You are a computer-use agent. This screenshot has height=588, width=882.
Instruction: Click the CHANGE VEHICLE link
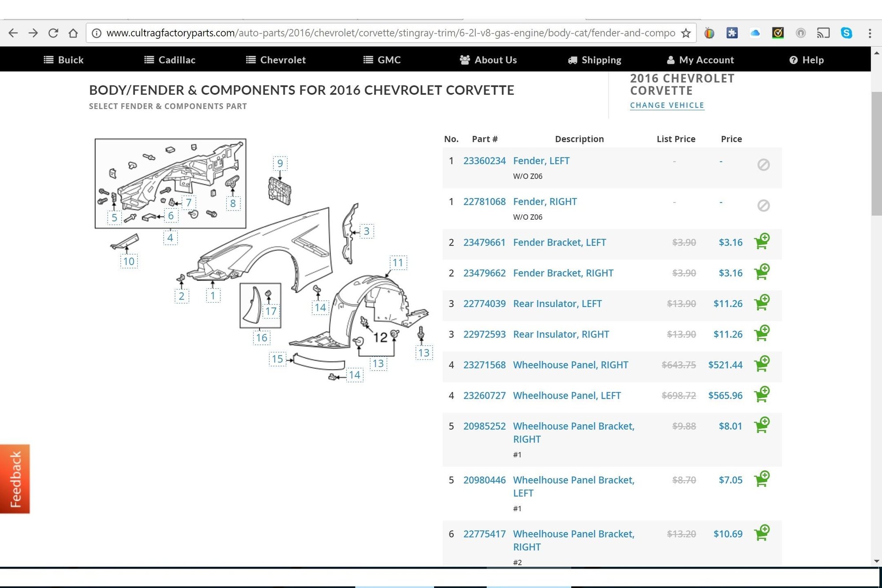(667, 105)
